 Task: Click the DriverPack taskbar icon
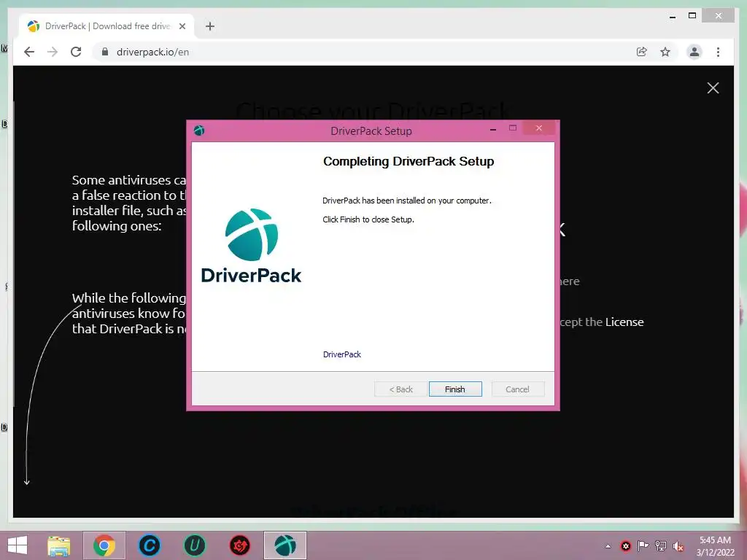tap(285, 545)
